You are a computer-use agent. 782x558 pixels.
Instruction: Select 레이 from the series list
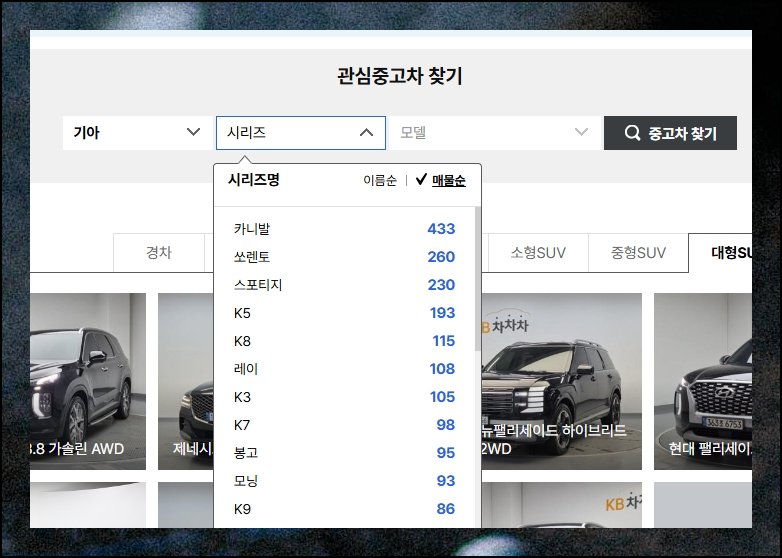344,369
